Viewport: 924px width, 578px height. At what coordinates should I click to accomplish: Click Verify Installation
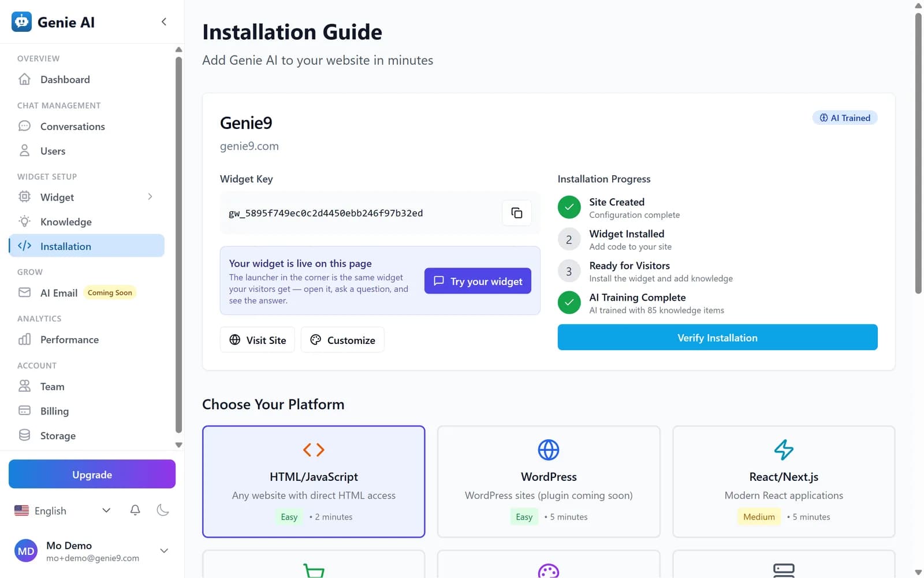tap(717, 338)
